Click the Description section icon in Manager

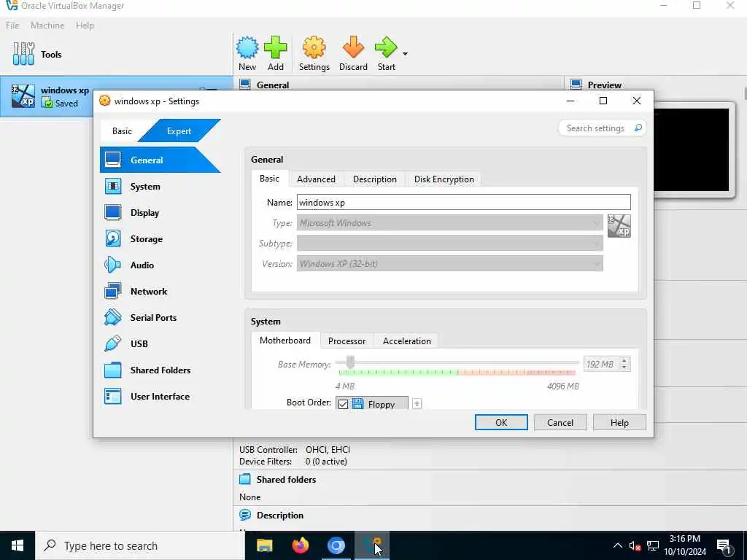coord(245,515)
